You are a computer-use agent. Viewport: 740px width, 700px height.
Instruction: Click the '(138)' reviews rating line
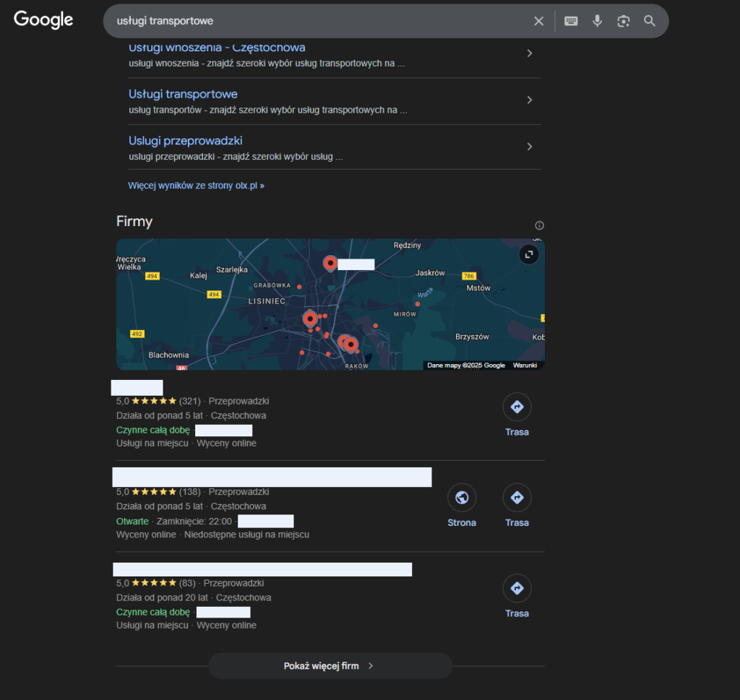tap(192, 491)
